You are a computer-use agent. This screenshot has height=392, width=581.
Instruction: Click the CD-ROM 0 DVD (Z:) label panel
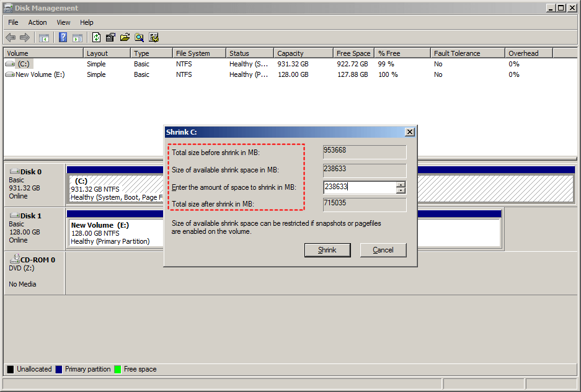[35, 273]
